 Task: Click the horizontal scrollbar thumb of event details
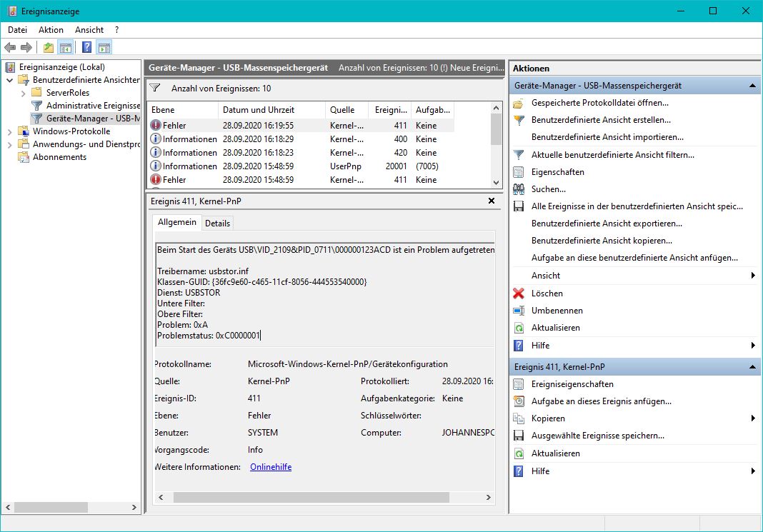[x=311, y=497]
